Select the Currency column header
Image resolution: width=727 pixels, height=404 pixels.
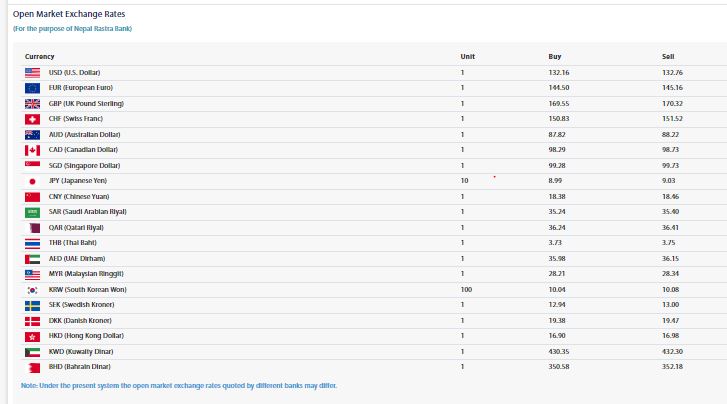(x=40, y=56)
